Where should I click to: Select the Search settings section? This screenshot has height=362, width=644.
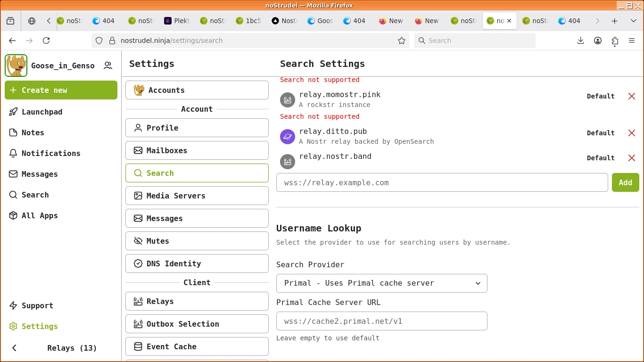point(197,173)
